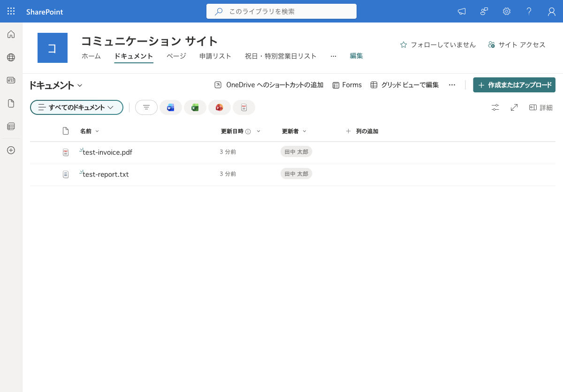Click the Create plus icon in left rail

click(11, 150)
